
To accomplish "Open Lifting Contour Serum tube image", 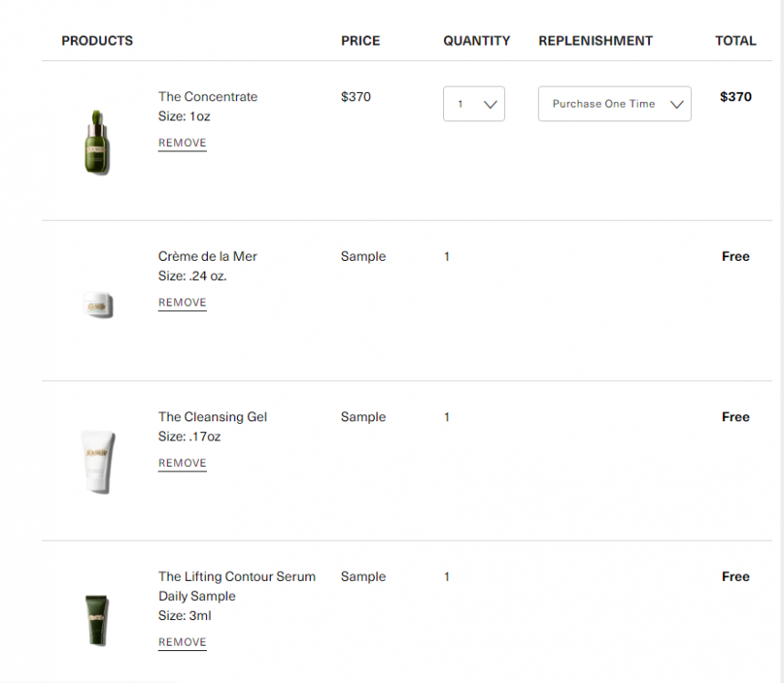I will tap(97, 620).
